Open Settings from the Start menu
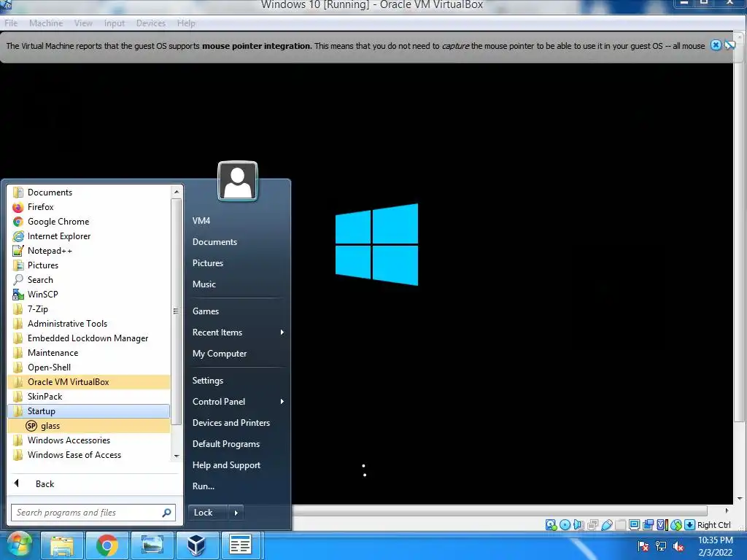747x560 pixels. 239,381
